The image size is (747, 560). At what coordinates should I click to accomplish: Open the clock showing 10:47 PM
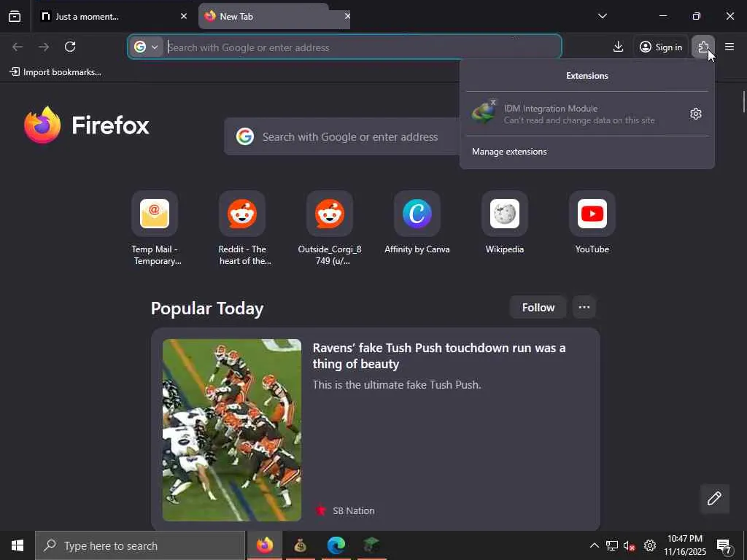[684, 545]
